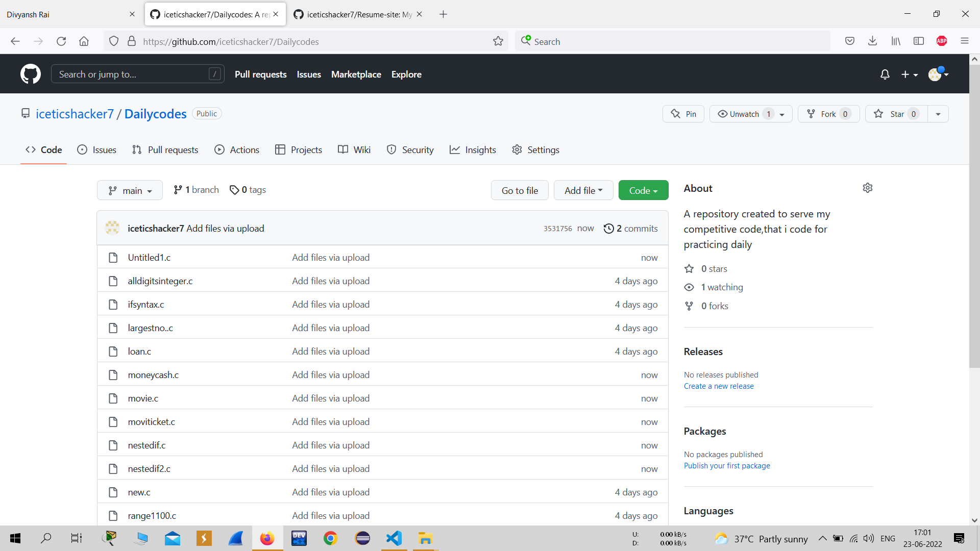Open a new browser tab

pyautogui.click(x=443, y=14)
